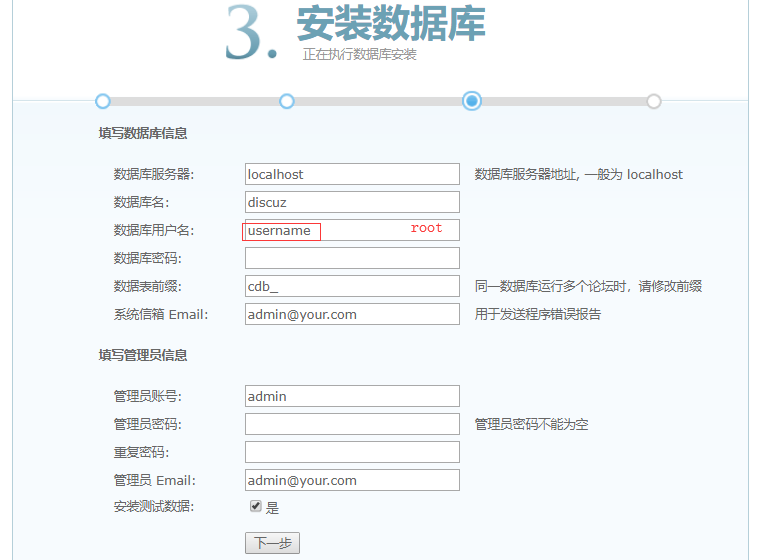Focus the 重复密码 input field
The image size is (765, 560).
pos(352,452)
